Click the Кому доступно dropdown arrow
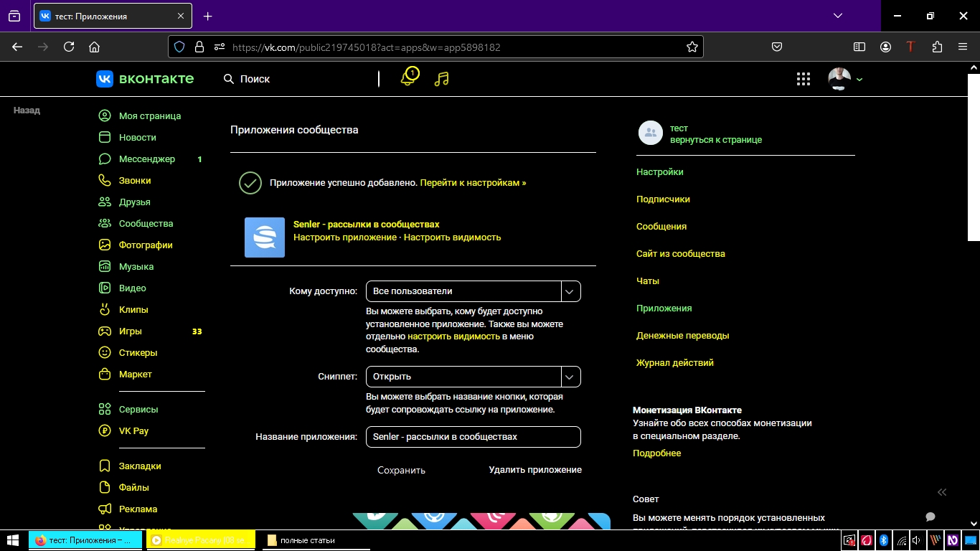 coord(570,291)
